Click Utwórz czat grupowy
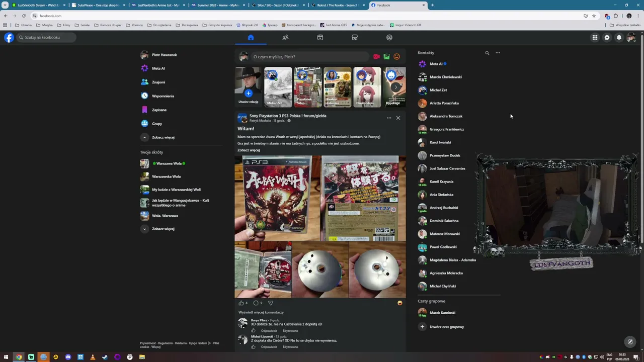Screen dimensions: 644x362 [x=447, y=327]
